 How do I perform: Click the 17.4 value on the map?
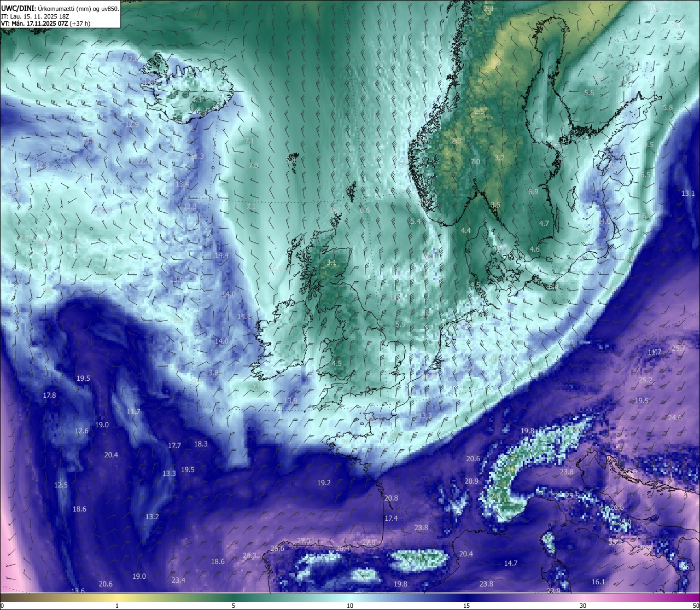(x=391, y=518)
